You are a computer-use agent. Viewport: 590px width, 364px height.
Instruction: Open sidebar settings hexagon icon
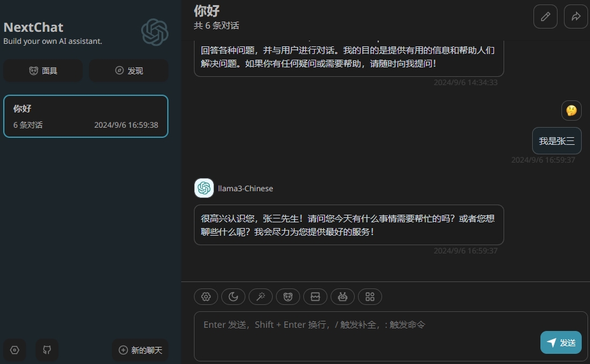click(15, 350)
